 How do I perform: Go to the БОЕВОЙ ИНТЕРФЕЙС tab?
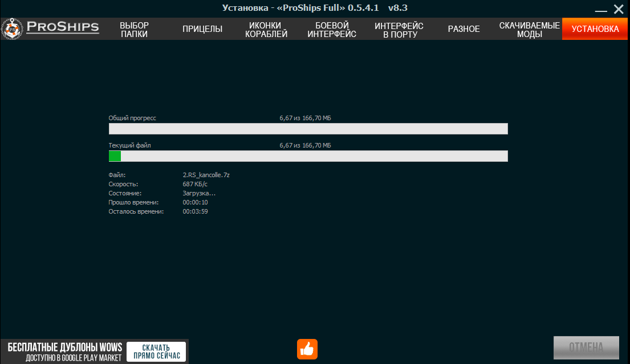[332, 30]
